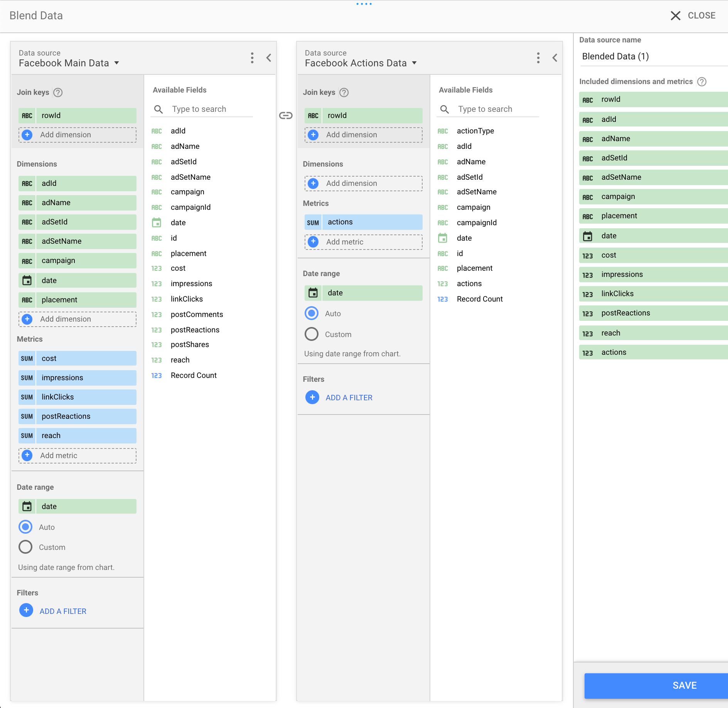Click the SAVE button
728x708 pixels.
click(x=684, y=685)
